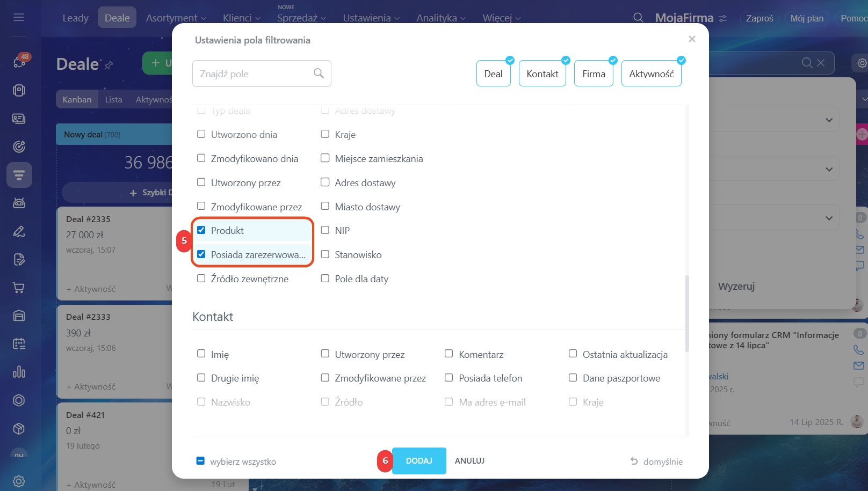Screen dimensions: 868x491
Task: Expand the third filter dropdown chevron behind the dialog
Action: tap(829, 218)
